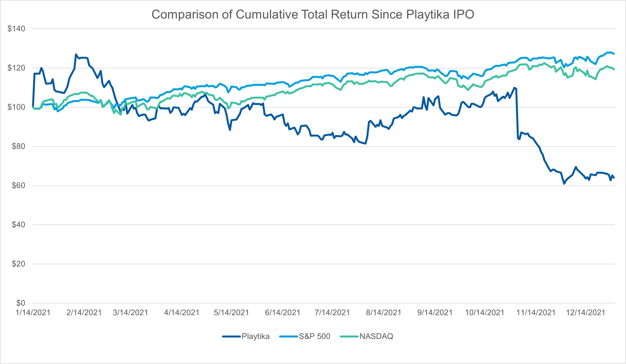Viewport: 626px width, 364px height.
Task: Click the $80 y-axis label
Action: pos(19,147)
